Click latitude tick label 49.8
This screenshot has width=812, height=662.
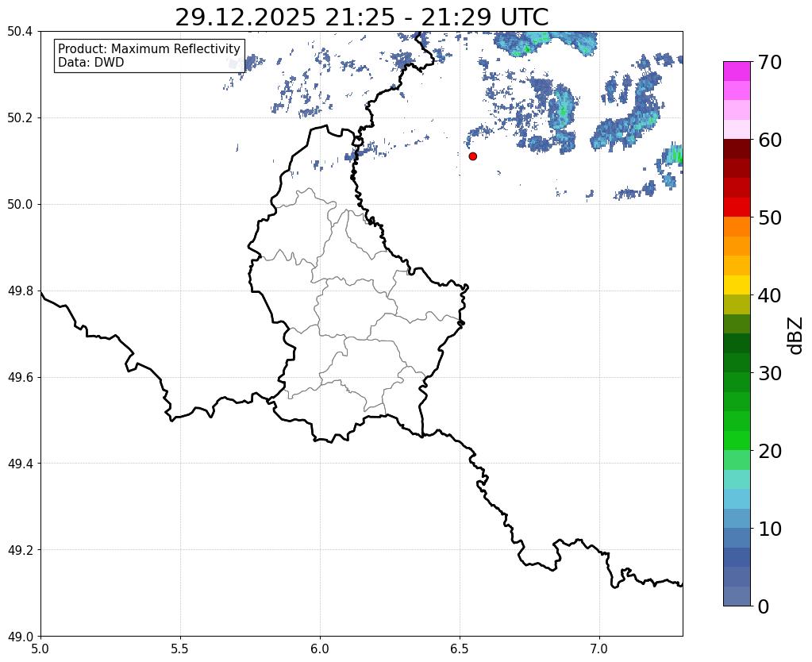[x=20, y=291]
